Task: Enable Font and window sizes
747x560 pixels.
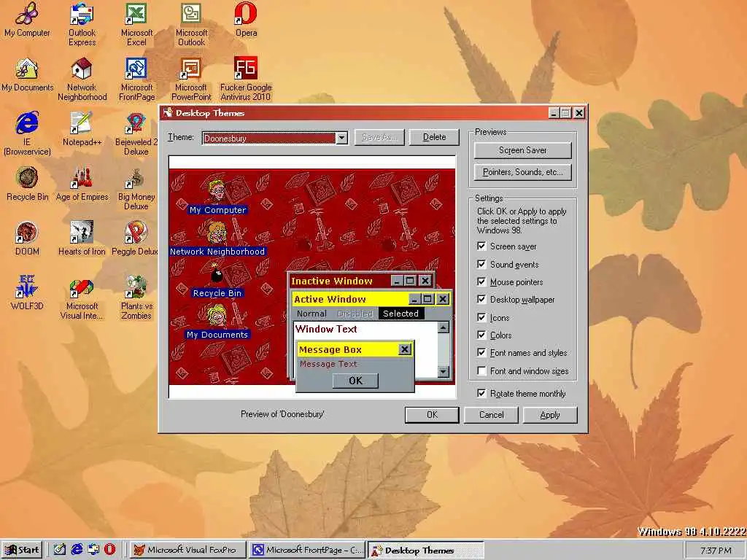Action: click(x=481, y=371)
